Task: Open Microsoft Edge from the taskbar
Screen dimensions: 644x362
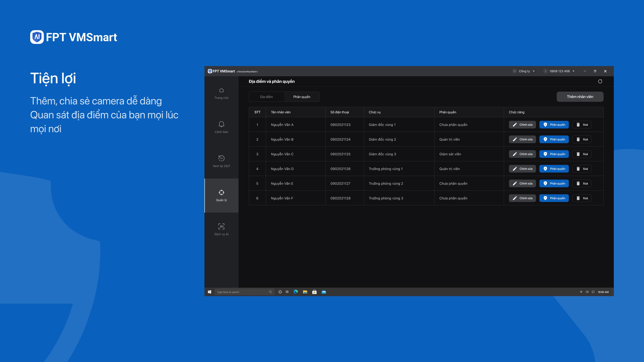Action: (296, 292)
